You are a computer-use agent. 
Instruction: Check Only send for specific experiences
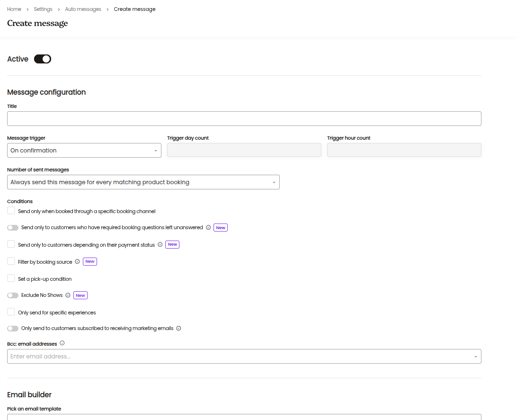pyautogui.click(x=11, y=312)
